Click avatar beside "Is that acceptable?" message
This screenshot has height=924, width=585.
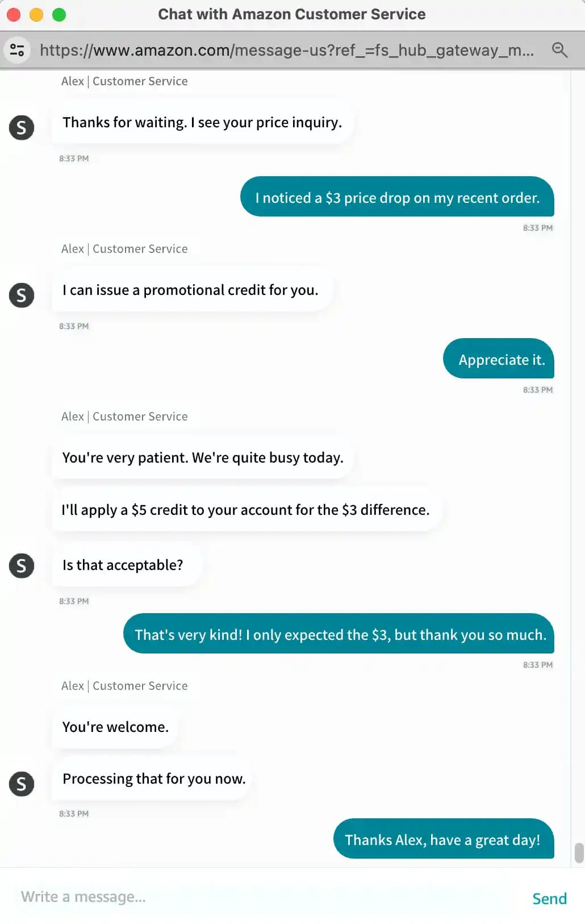(22, 565)
